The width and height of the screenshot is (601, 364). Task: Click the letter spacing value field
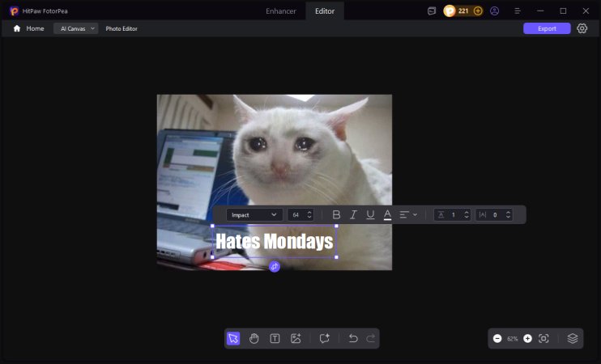click(x=496, y=215)
